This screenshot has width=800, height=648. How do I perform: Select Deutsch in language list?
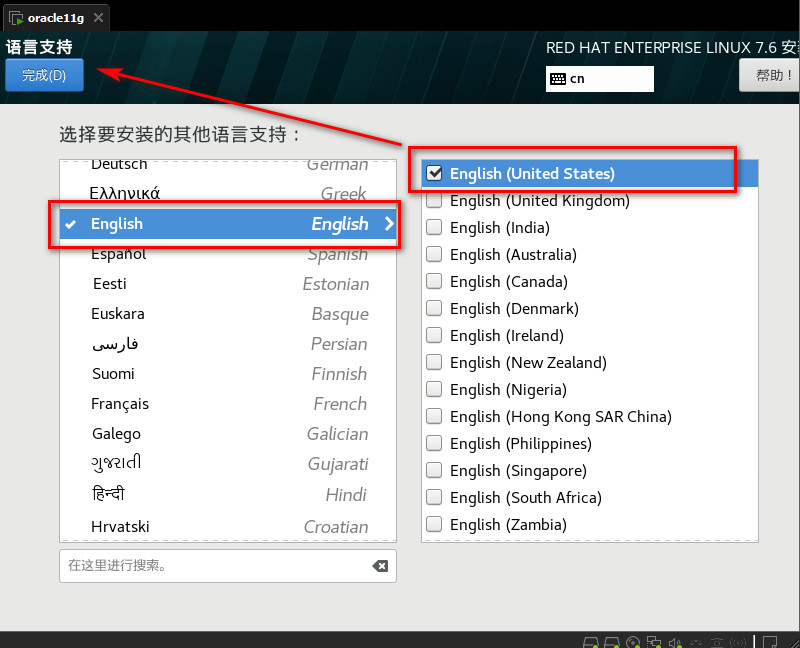tap(119, 165)
